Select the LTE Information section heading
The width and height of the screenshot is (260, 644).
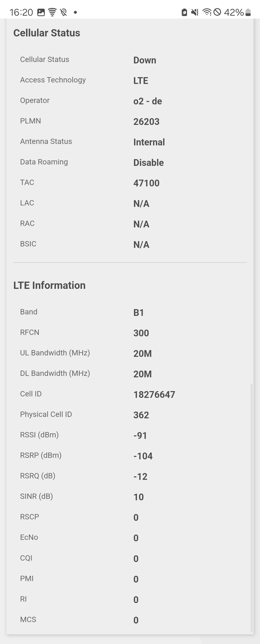(x=49, y=285)
